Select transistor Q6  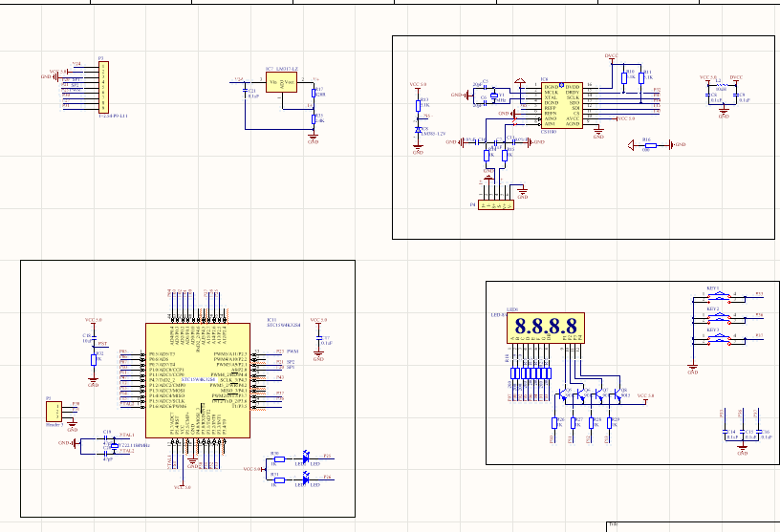[x=581, y=395]
